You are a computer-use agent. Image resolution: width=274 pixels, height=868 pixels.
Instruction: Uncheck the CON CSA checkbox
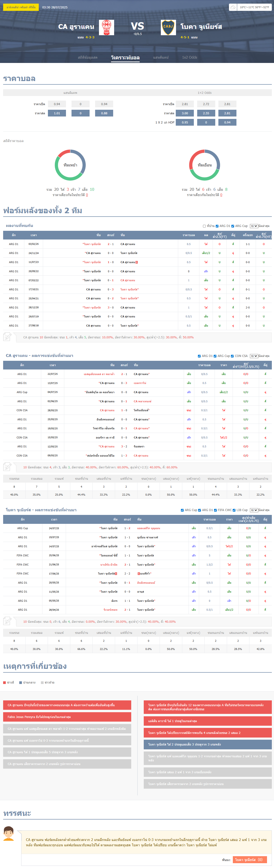coord(232,356)
